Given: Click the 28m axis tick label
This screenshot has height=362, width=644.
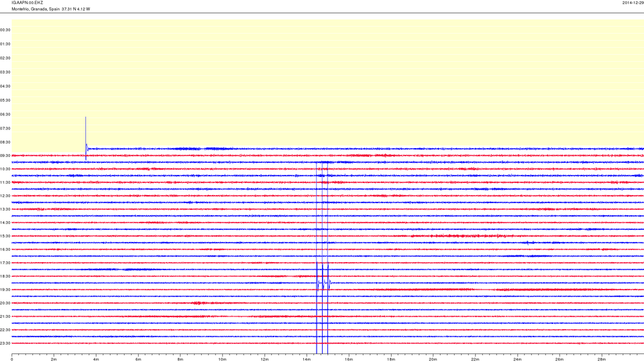Looking at the screenshot, I should (x=602, y=359).
